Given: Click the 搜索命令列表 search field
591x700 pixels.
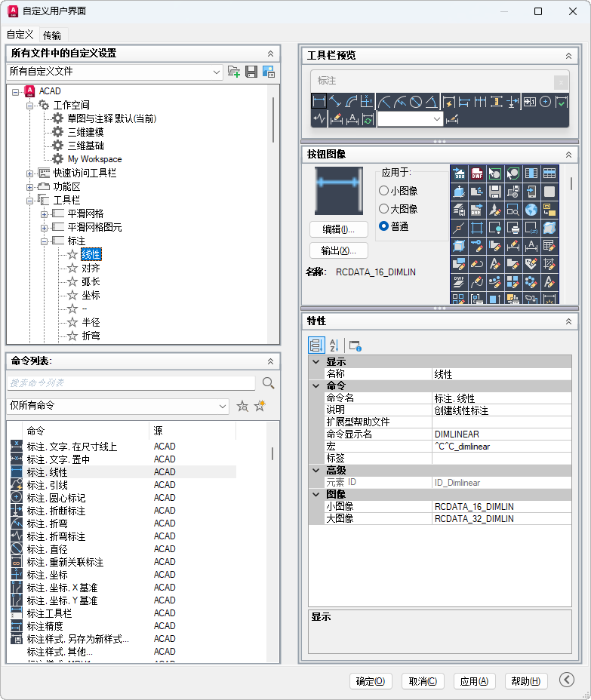Looking at the screenshot, I should tap(131, 383).
